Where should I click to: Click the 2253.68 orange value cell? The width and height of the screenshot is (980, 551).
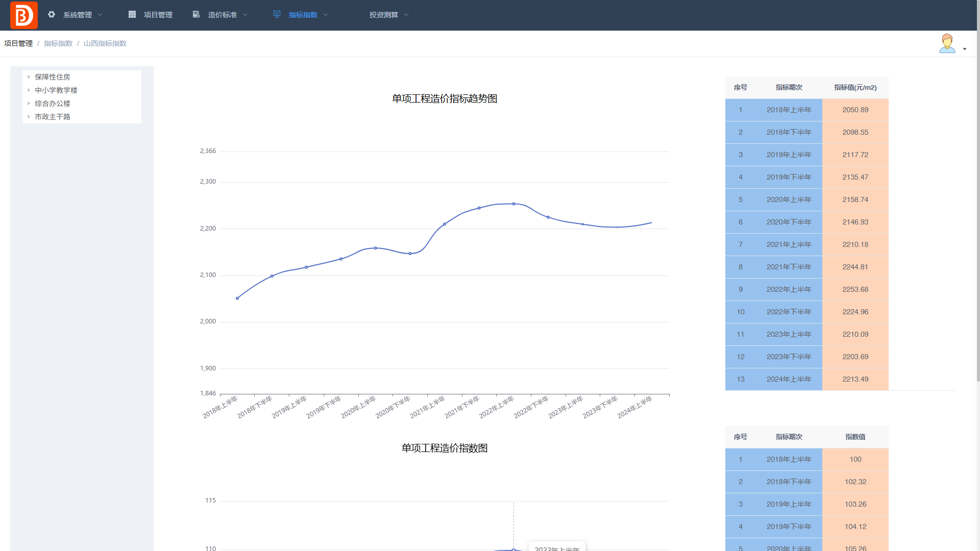pos(855,289)
